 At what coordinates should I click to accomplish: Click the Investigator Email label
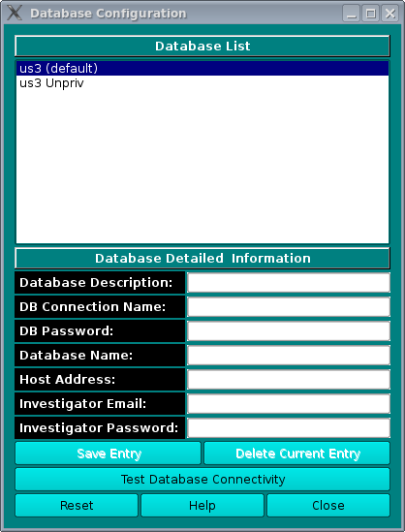tap(100, 404)
